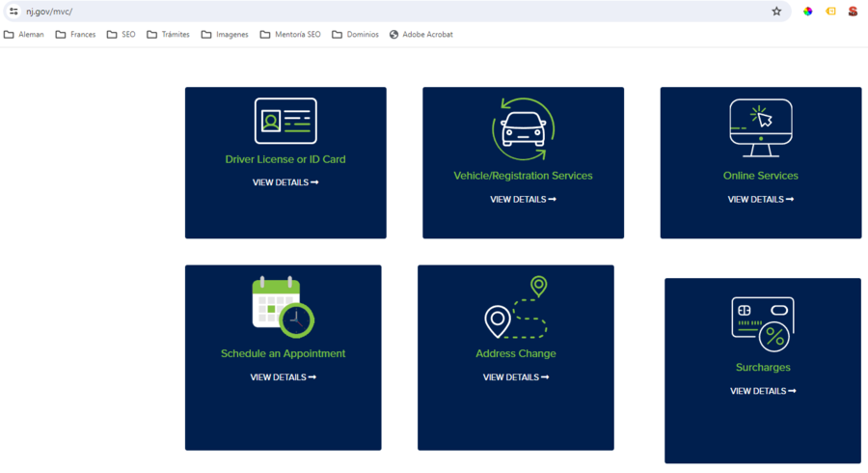
Task: Click the red S browser extension icon
Action: [x=853, y=11]
